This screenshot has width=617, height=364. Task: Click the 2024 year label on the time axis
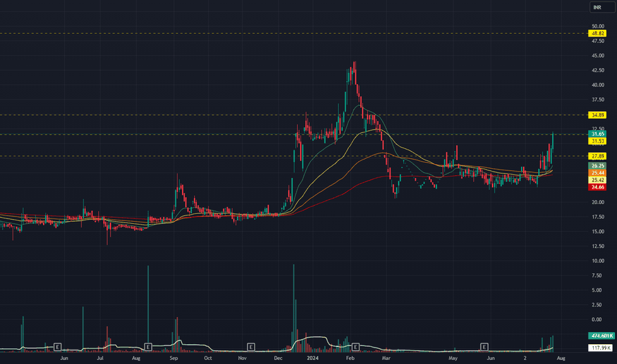(312, 359)
